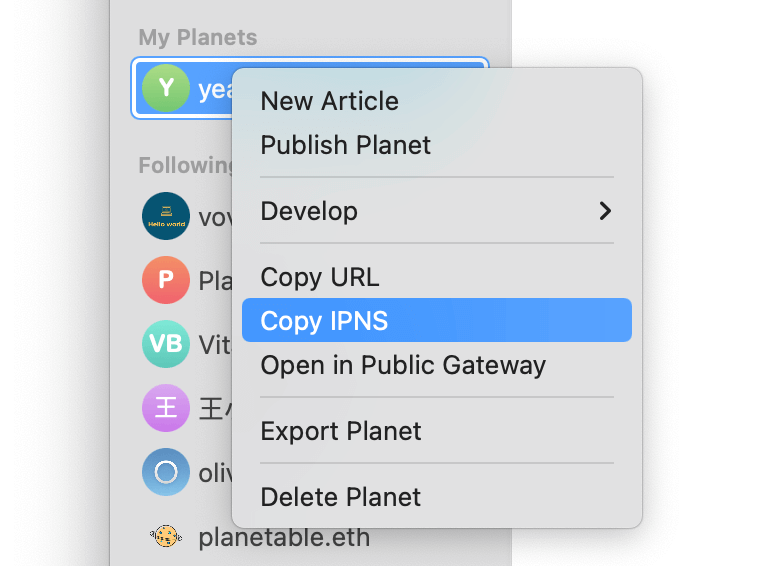Click the planetable.eth cookie icon
Screen dimensions: 774x566
166,537
